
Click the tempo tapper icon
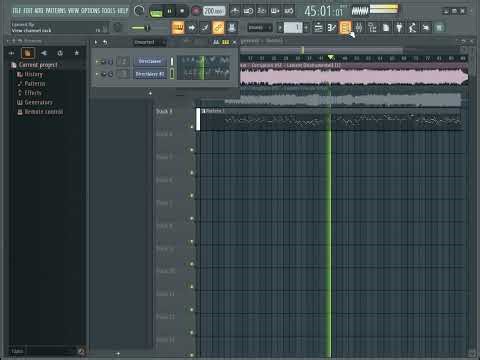412,28
